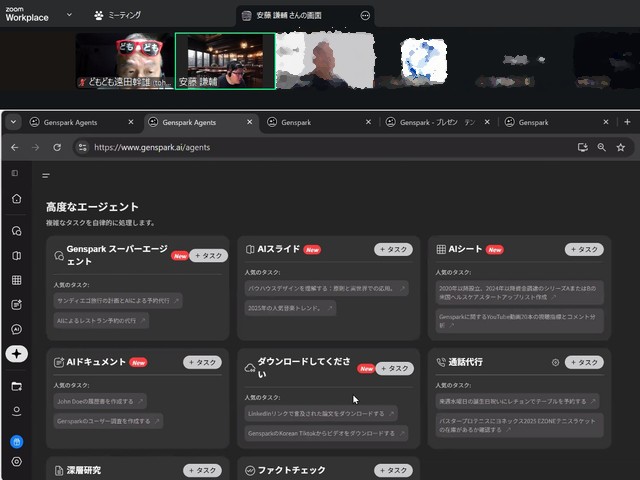
Task: Open 2025年の人気音楽トレンド sample task
Action: (290, 308)
